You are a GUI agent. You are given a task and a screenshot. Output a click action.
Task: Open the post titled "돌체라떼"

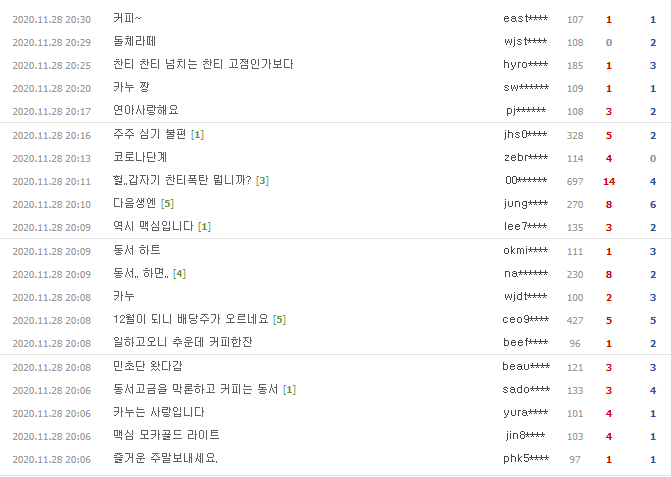(x=138, y=42)
